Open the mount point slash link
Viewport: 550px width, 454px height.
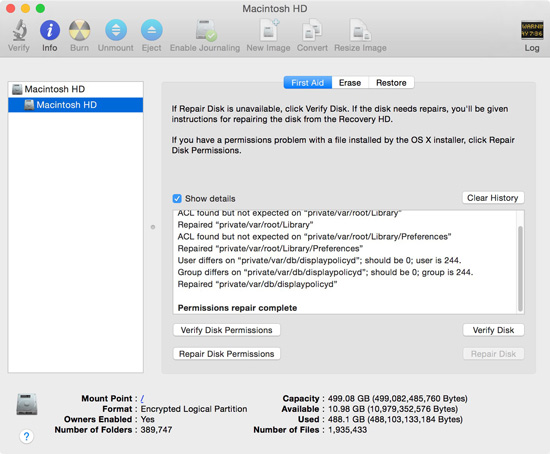[142, 399]
